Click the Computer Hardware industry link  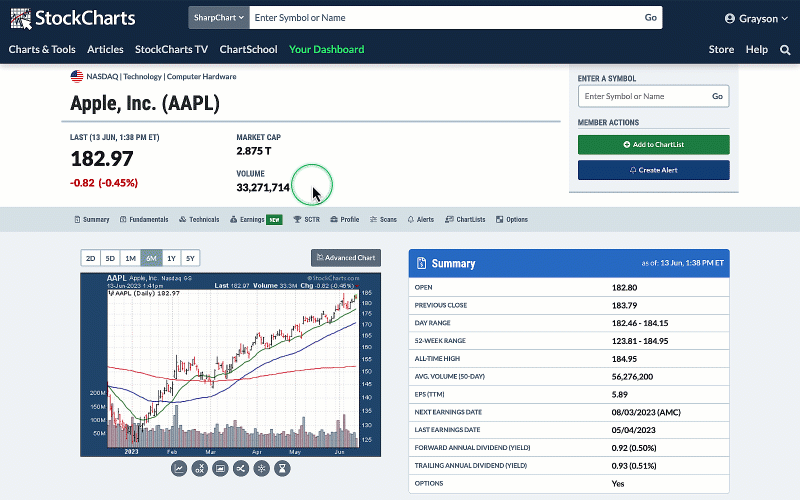pyautogui.click(x=202, y=77)
